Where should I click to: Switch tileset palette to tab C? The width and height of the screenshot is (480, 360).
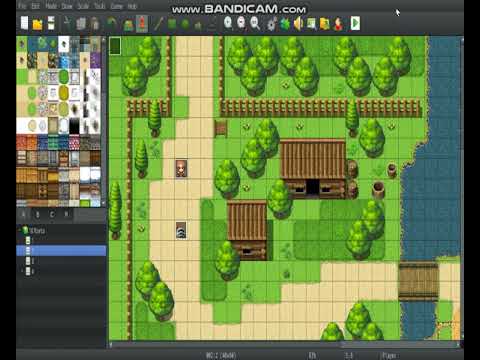coord(52,215)
